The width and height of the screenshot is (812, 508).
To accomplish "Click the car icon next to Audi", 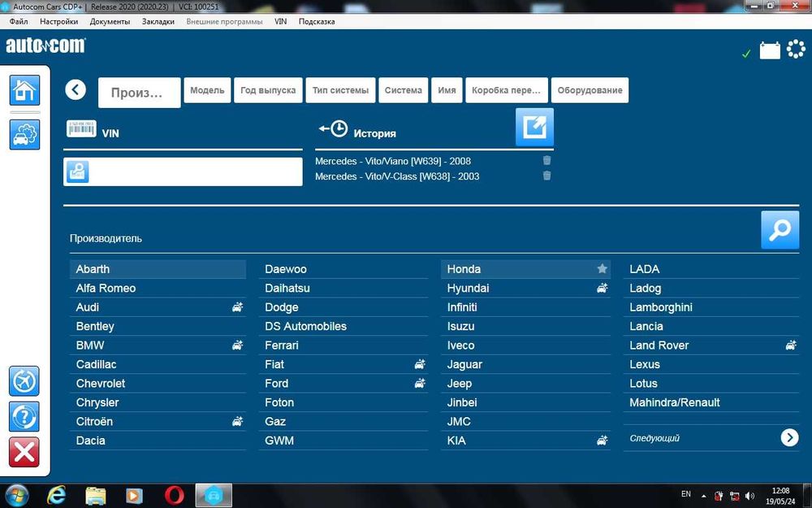I will 237,307.
